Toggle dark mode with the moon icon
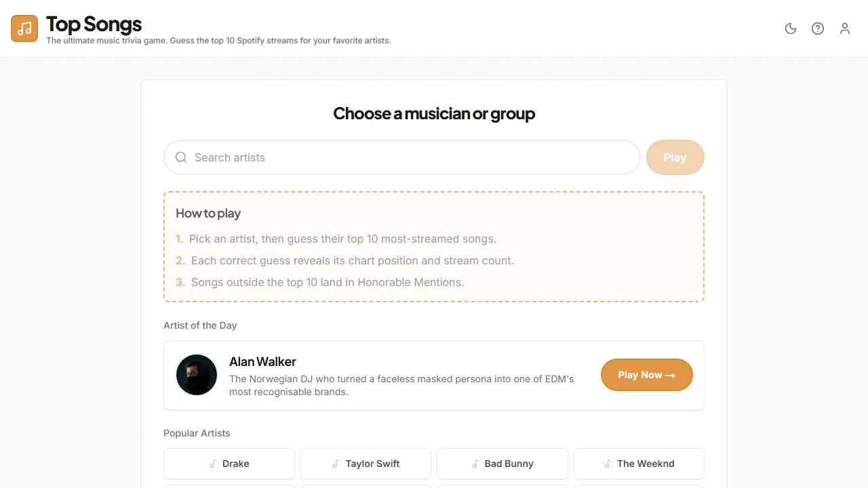The height and width of the screenshot is (488, 868). coord(791,28)
